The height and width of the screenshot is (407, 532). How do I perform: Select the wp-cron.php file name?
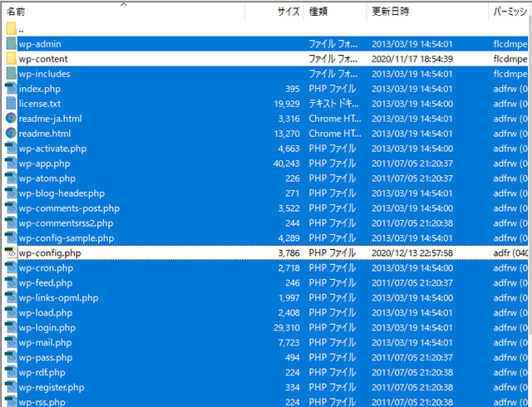coord(47,268)
